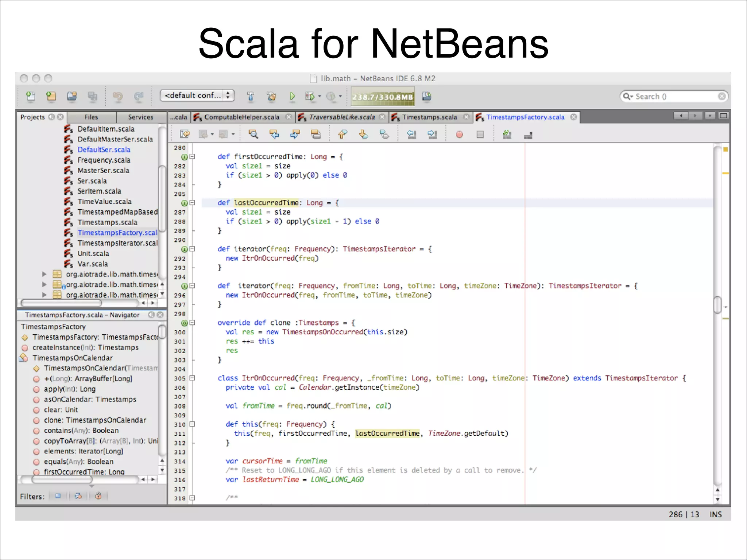Open the Timestamps.scala editor tab

coord(429,117)
